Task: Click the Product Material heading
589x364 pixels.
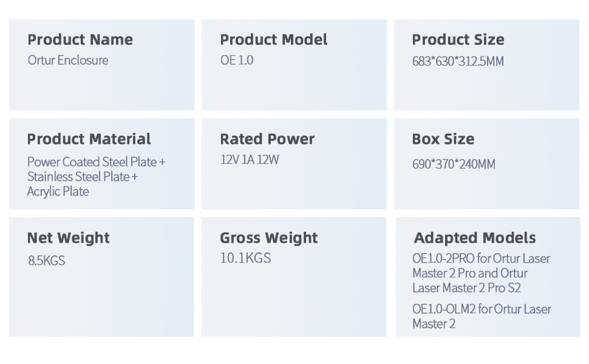Action: (89, 139)
